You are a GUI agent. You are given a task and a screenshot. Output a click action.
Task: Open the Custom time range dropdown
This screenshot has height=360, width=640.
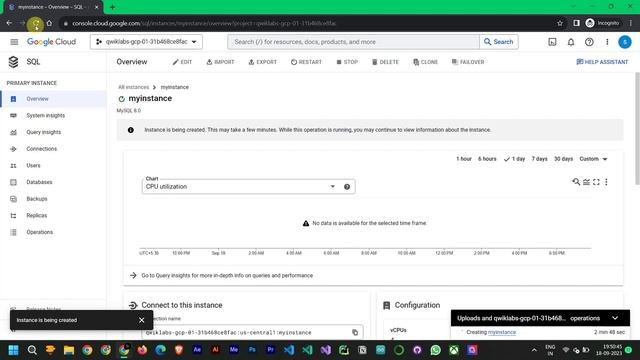coord(593,159)
